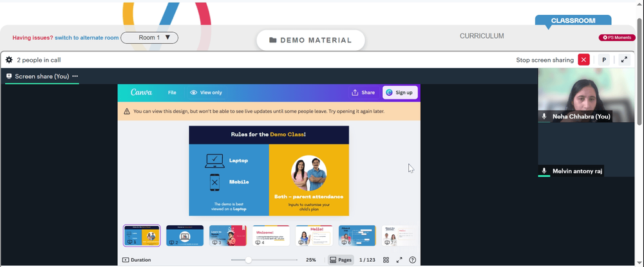
Task: Open Canva help question mark icon
Action: 413,260
